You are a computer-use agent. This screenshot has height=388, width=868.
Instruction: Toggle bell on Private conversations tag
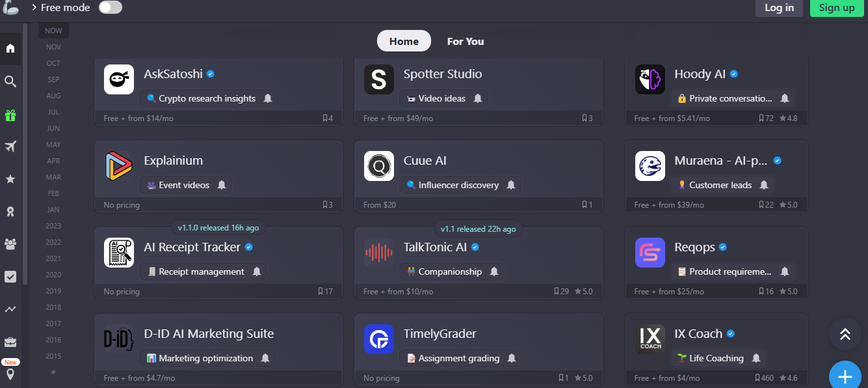(785, 98)
